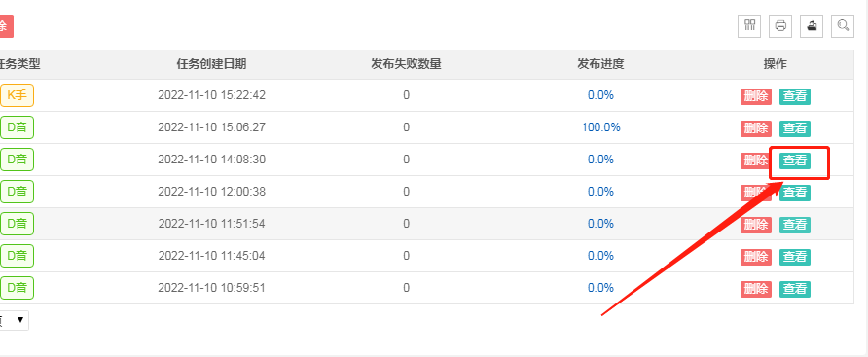Delete the 11:51:54 task

756,225
